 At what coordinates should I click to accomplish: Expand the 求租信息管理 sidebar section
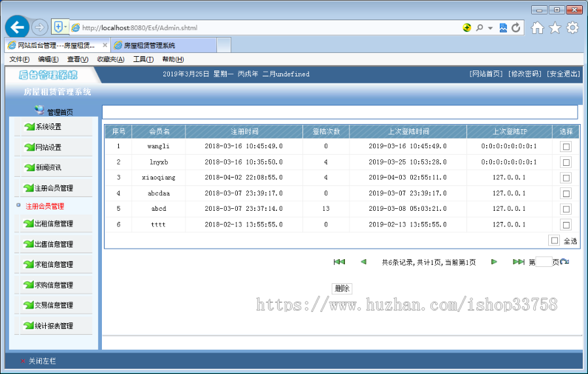tap(54, 264)
